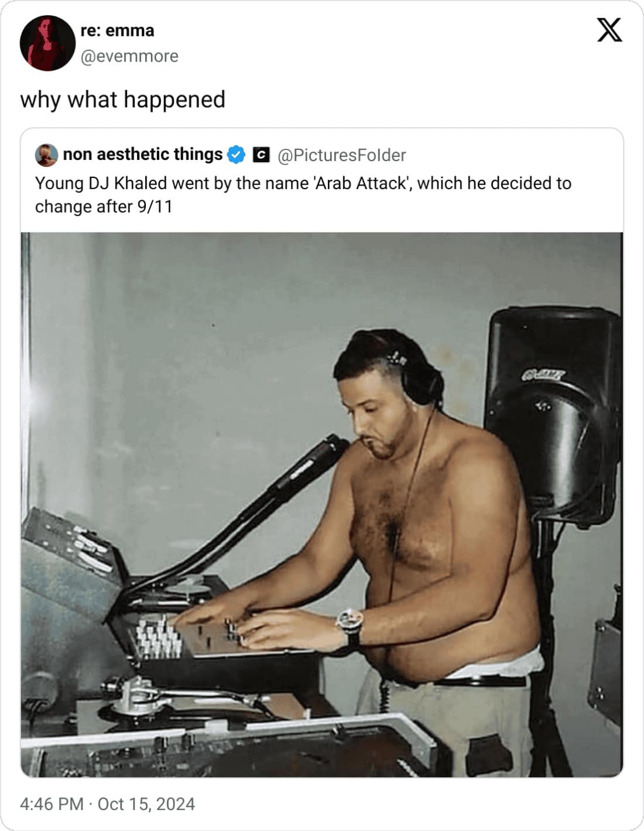Open re: emma's profile picture
Image resolution: width=644 pixels, height=831 pixels.
coord(47,43)
